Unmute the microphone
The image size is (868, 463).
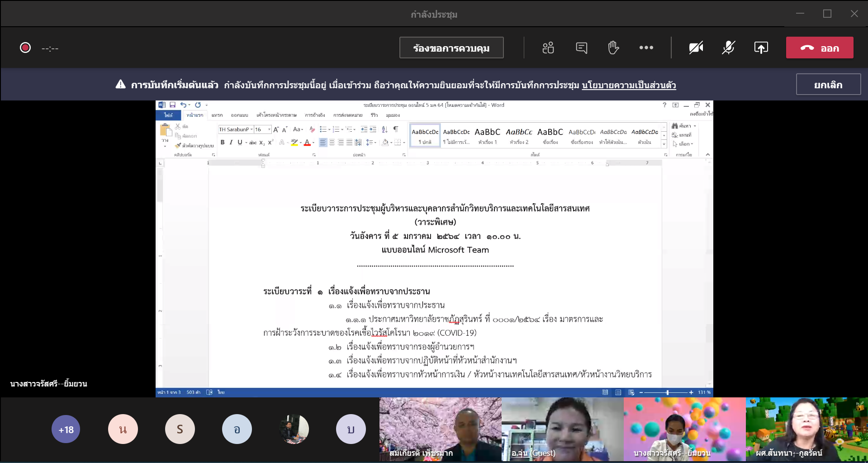(x=728, y=48)
